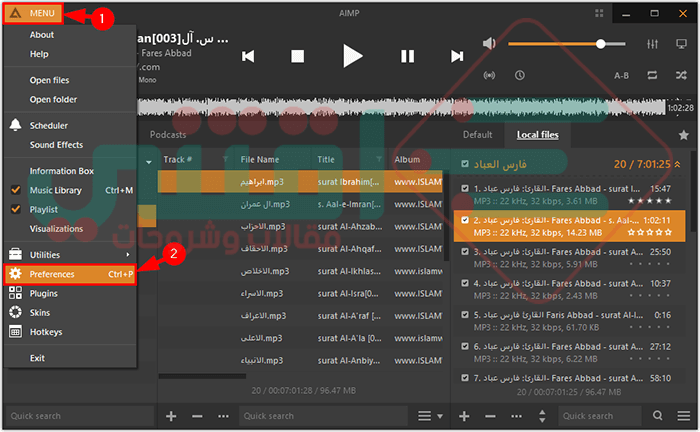Image resolution: width=700 pixels, height=432 pixels.
Task: Click the library Quick search field
Action: tap(323, 416)
